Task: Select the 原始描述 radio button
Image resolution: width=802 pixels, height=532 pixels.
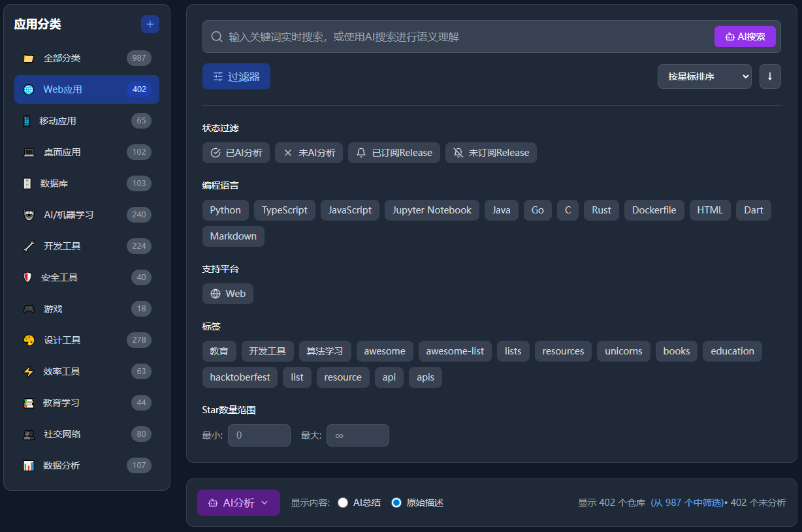Action: tap(396, 503)
